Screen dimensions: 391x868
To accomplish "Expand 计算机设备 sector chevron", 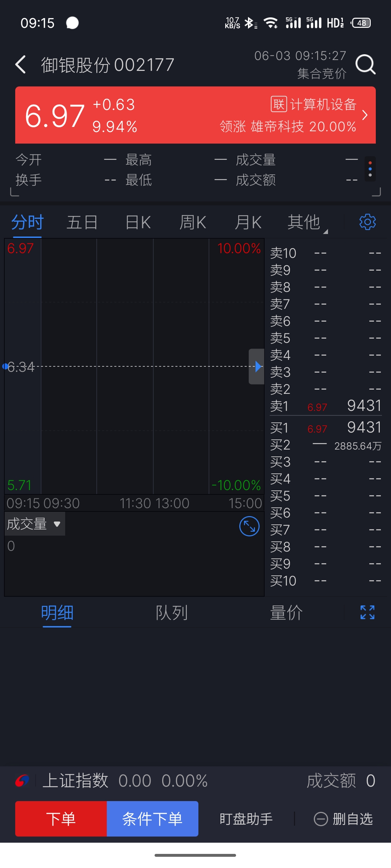I will [x=365, y=115].
